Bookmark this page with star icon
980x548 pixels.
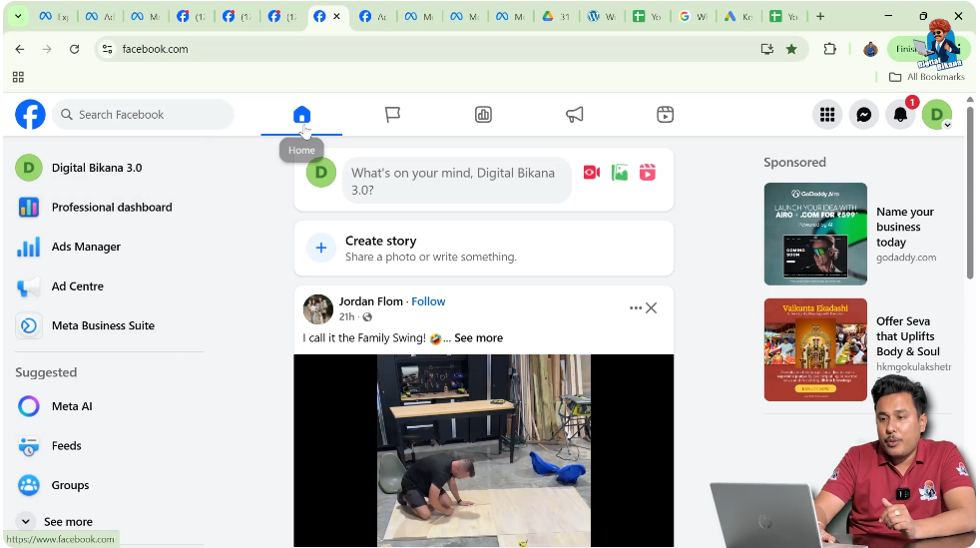(x=791, y=49)
